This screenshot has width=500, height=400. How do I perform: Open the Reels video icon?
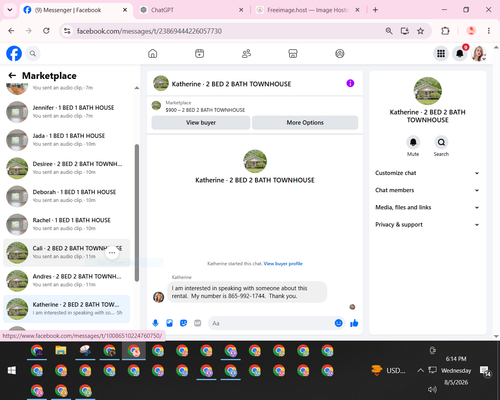coord(199,53)
